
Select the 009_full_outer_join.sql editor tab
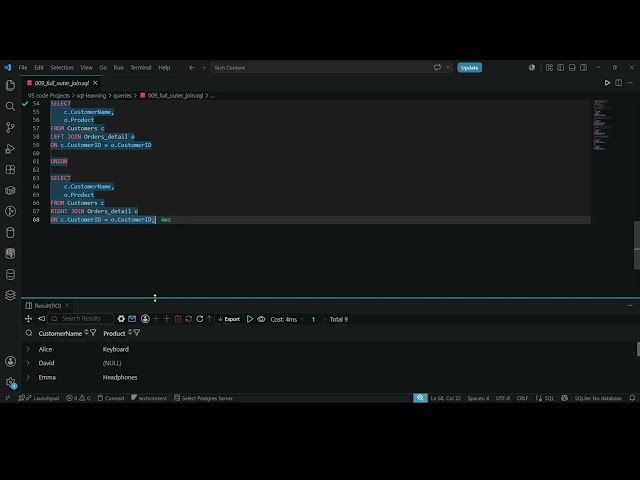point(62,83)
